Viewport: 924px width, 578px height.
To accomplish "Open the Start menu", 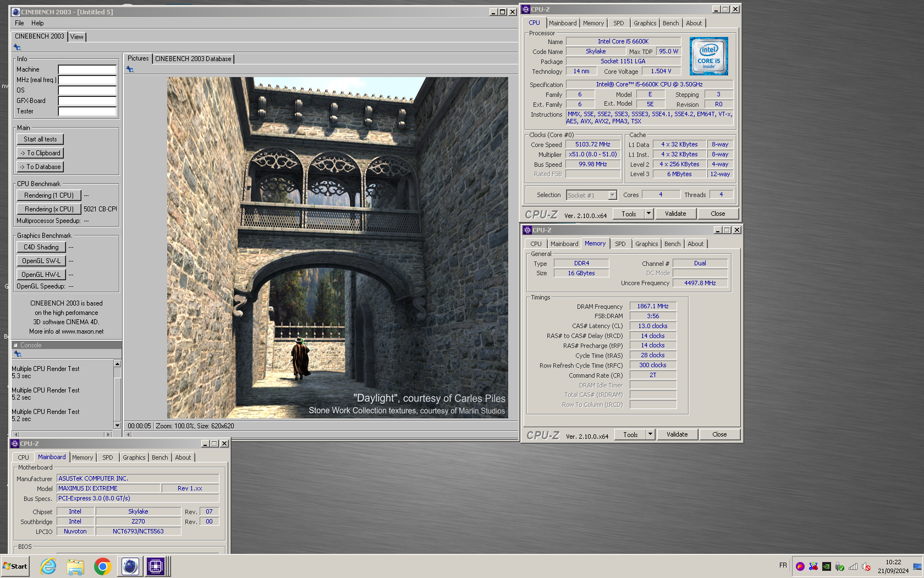I will pos(15,566).
